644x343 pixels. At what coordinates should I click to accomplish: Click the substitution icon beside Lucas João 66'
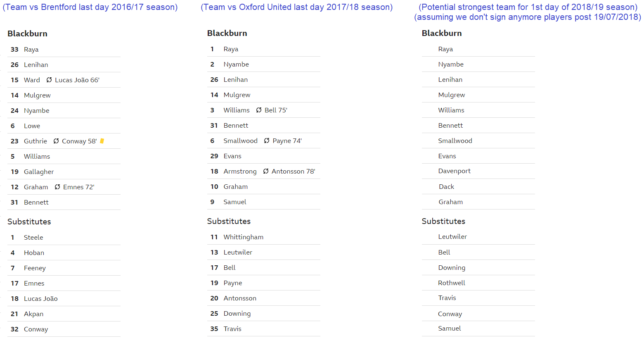[x=49, y=80]
